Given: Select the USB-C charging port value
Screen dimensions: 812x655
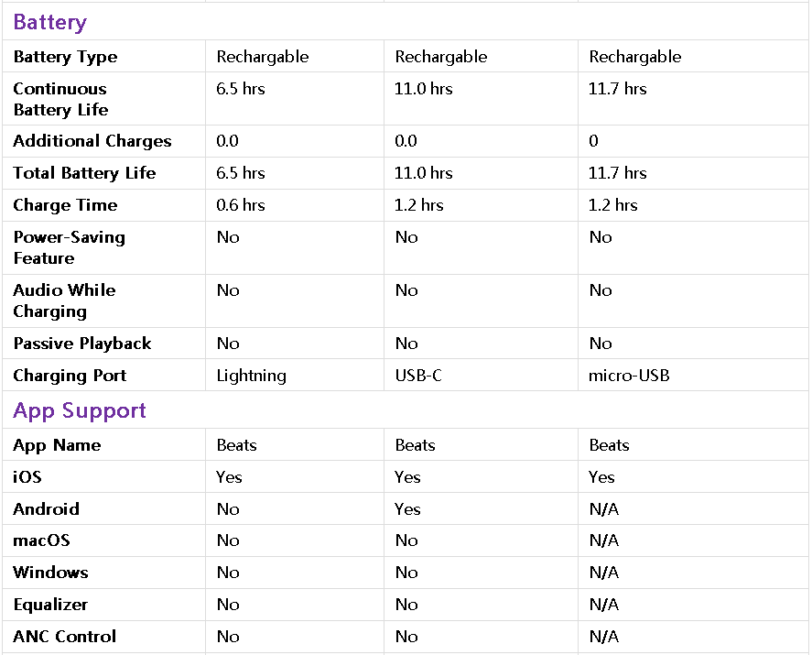Looking at the screenshot, I should click(x=418, y=376).
